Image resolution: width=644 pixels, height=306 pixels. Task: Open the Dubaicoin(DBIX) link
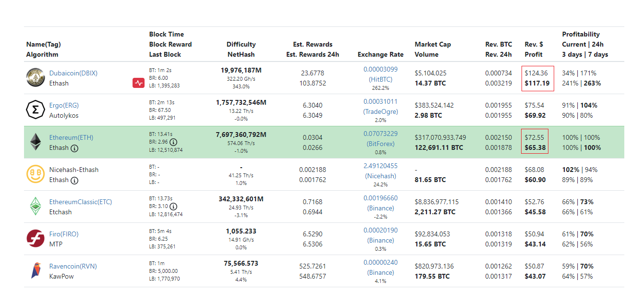tap(73, 73)
